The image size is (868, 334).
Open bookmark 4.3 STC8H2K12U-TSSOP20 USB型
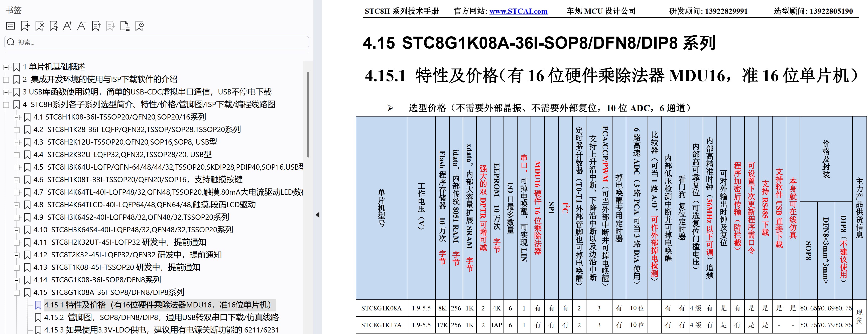point(125,142)
